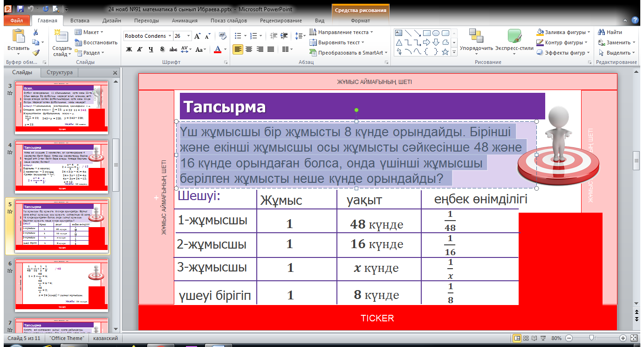The height and width of the screenshot is (347, 644).
Task: Click the increase list level indent icon
Action: (x=284, y=35)
